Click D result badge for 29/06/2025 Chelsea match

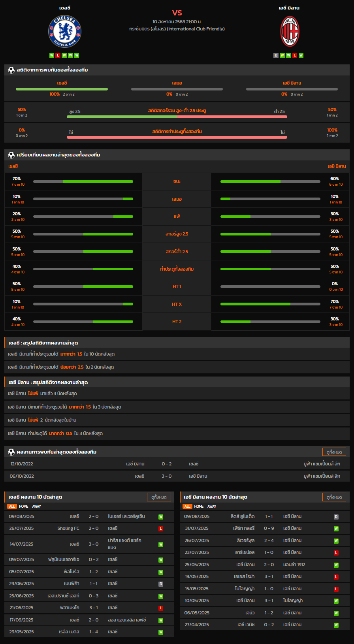pos(161,584)
